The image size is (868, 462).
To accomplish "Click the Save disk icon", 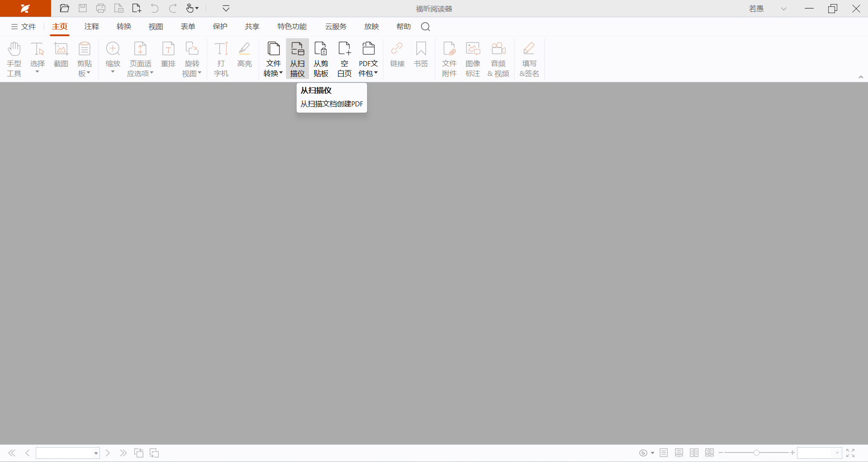I will click(83, 9).
